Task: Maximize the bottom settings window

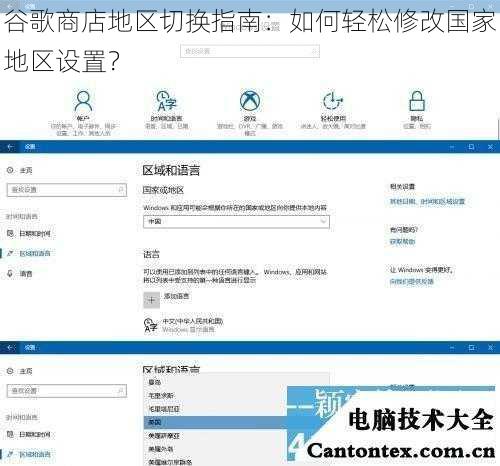Action: pyautogui.click(x=471, y=347)
